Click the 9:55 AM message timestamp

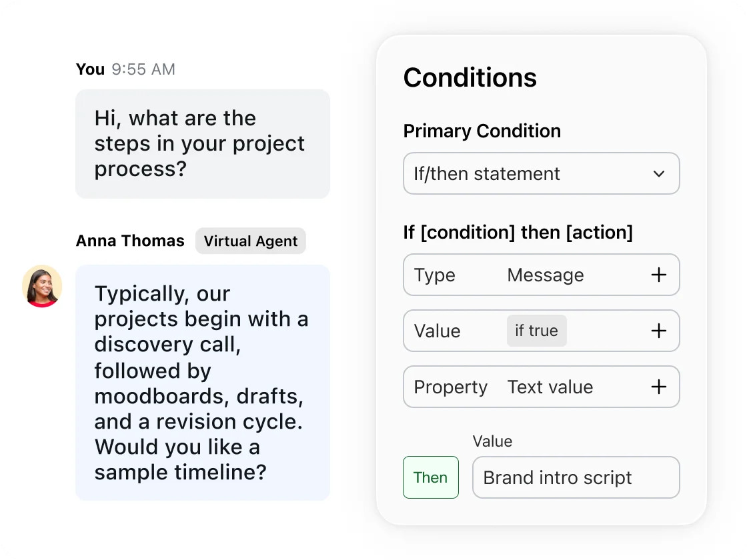(x=143, y=69)
